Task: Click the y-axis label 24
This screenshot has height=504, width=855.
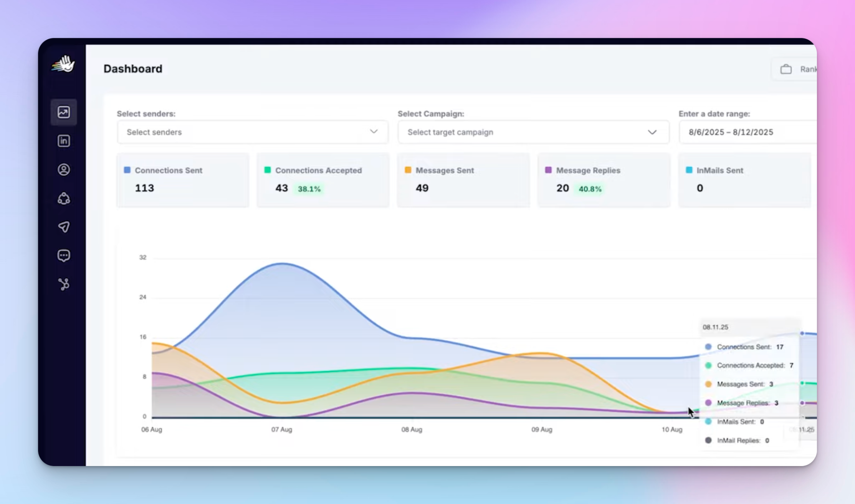Action: coord(143,297)
